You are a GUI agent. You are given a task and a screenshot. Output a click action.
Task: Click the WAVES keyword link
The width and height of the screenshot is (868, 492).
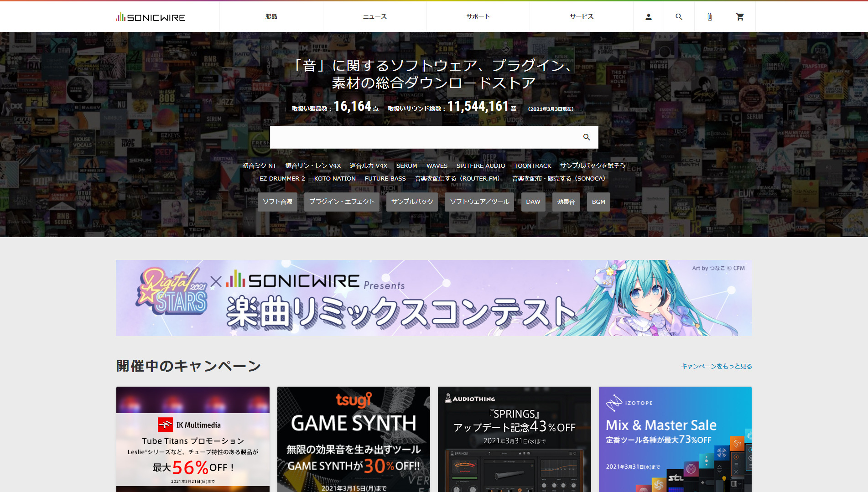437,166
